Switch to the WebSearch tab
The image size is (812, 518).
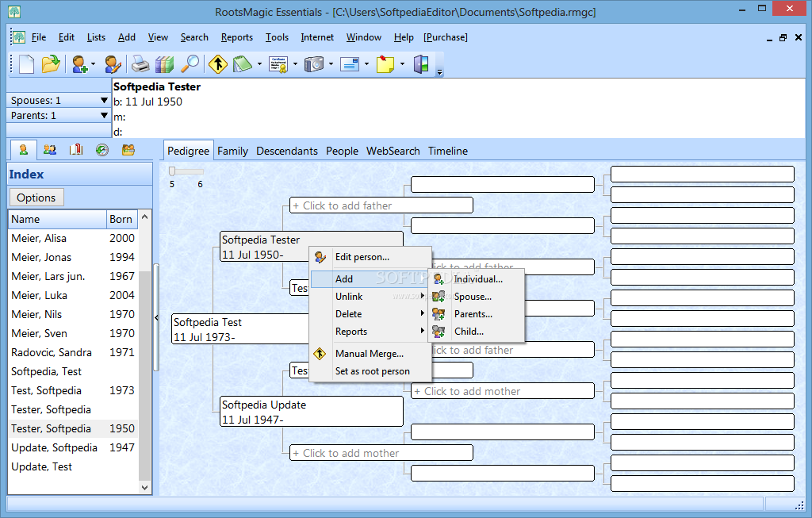393,151
